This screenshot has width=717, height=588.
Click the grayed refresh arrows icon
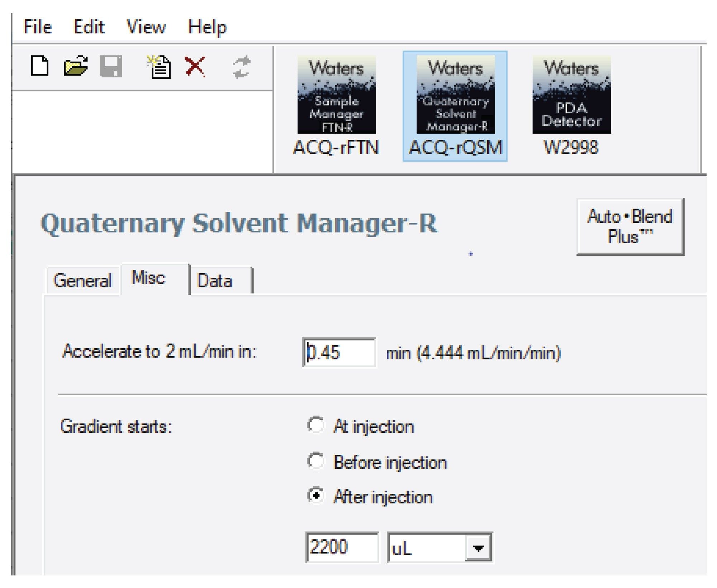pos(241,67)
